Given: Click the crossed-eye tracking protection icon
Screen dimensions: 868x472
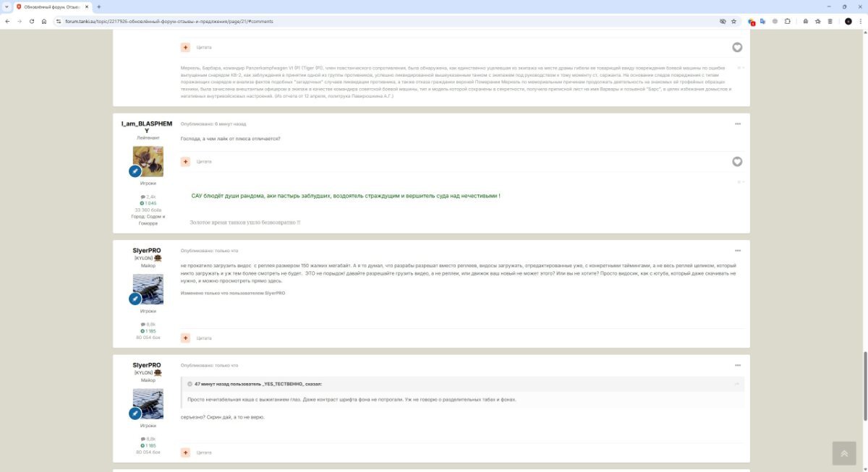Looking at the screenshot, I should 722,21.
